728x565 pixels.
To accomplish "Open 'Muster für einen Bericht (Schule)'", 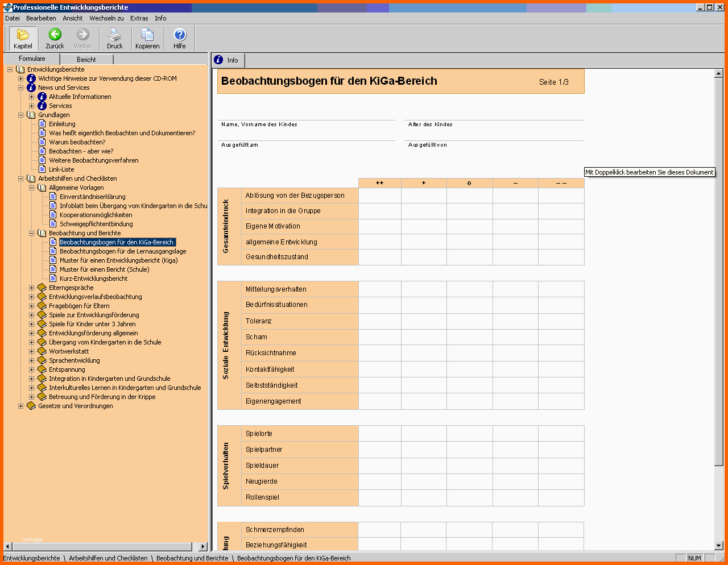I will tap(105, 269).
